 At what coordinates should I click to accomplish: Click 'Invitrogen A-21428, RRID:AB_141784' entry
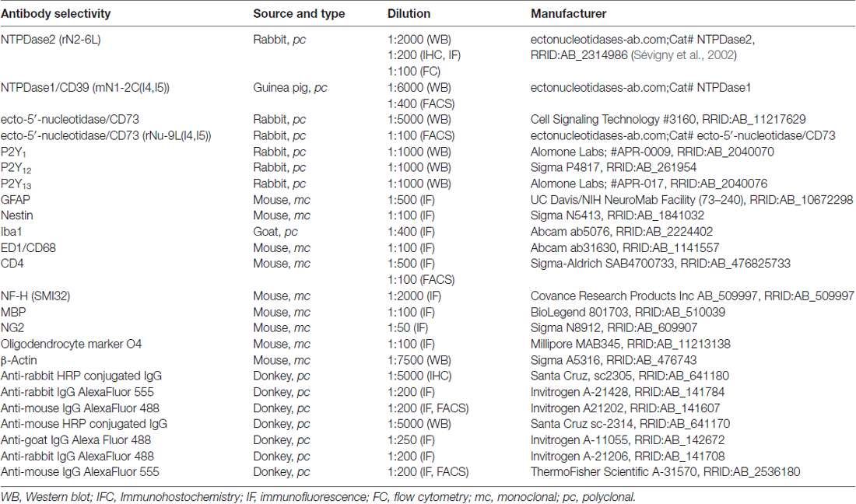pyautogui.click(x=628, y=392)
